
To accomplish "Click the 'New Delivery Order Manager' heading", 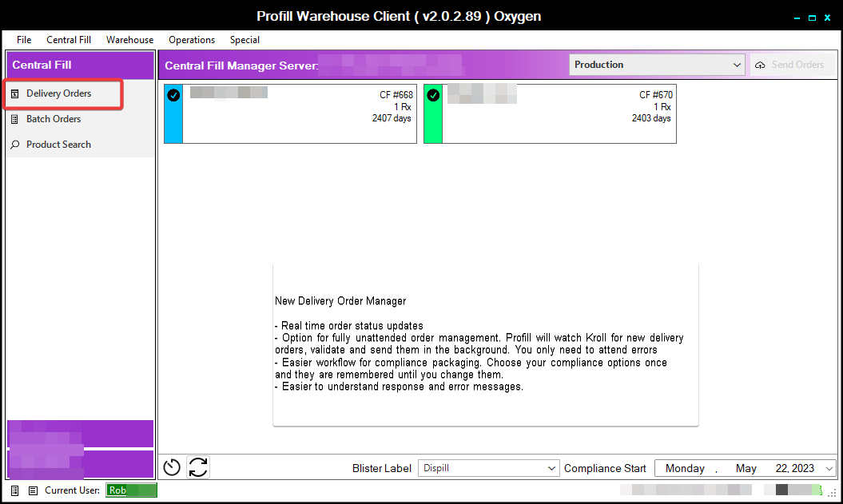I will pyautogui.click(x=340, y=301).
